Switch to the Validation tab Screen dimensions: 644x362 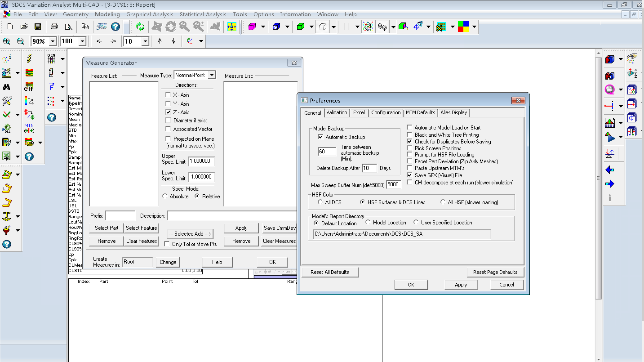pos(337,112)
